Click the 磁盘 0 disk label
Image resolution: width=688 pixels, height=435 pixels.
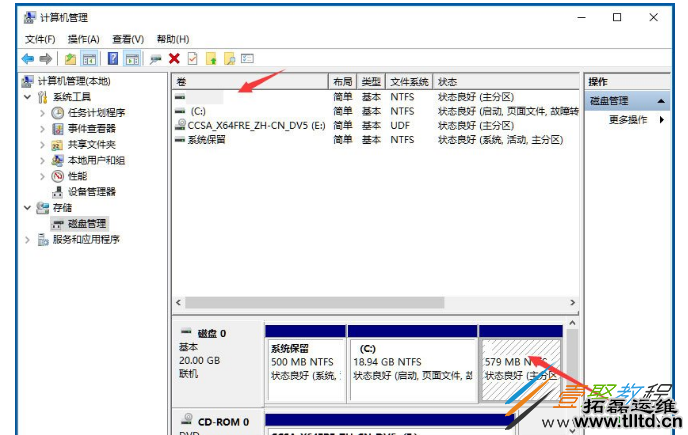click(x=212, y=334)
